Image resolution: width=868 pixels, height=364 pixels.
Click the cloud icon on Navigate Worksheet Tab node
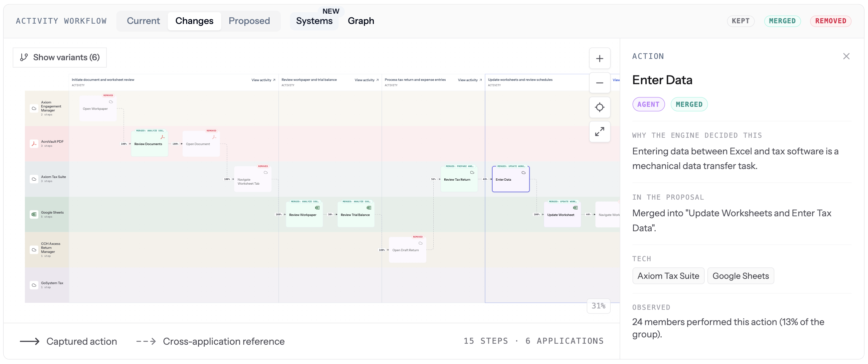(266, 173)
